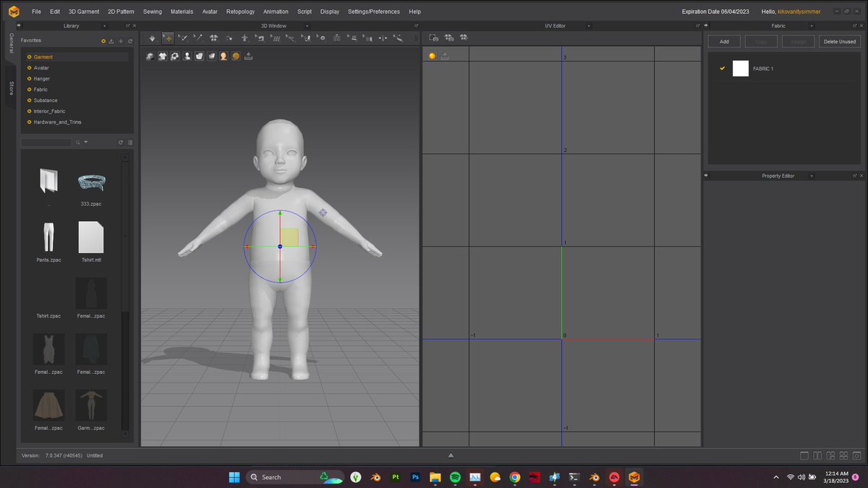This screenshot has width=868, height=488.
Task: Click the 333.zpac thumbnail
Action: pyautogui.click(x=91, y=181)
